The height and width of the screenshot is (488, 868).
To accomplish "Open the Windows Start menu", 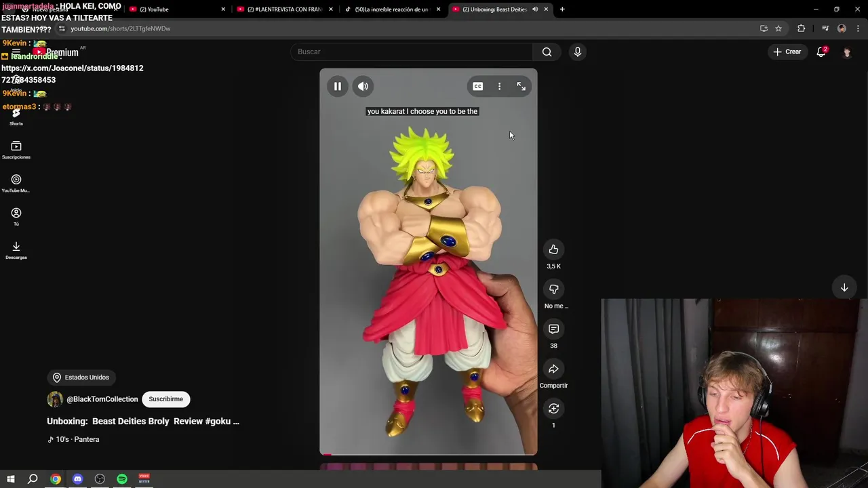I will click(x=11, y=479).
